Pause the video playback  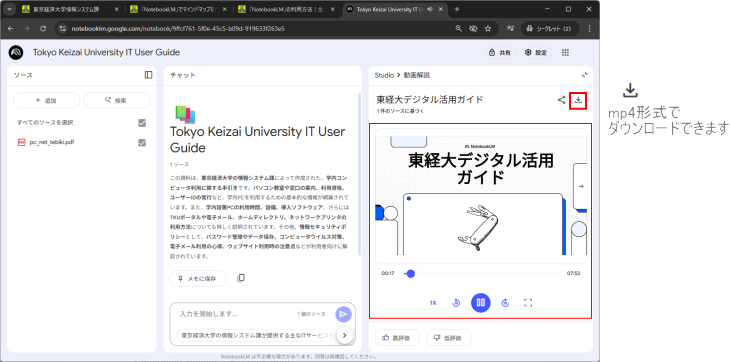[x=480, y=303]
